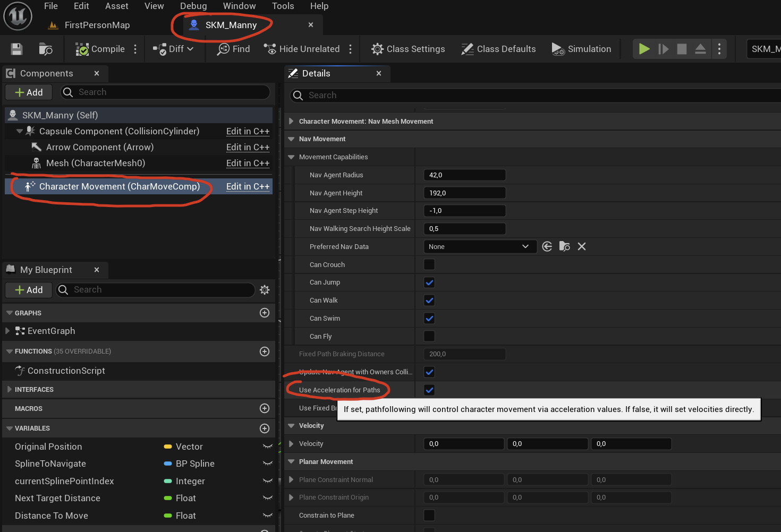Use selected asset arrow for Preferred Nav Data

[547, 246]
